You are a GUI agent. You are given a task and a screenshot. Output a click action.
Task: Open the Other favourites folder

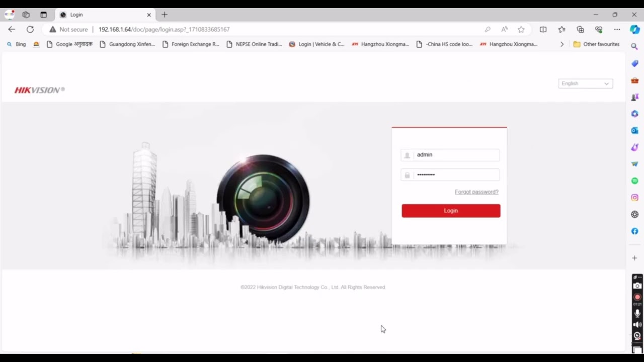pos(596,44)
